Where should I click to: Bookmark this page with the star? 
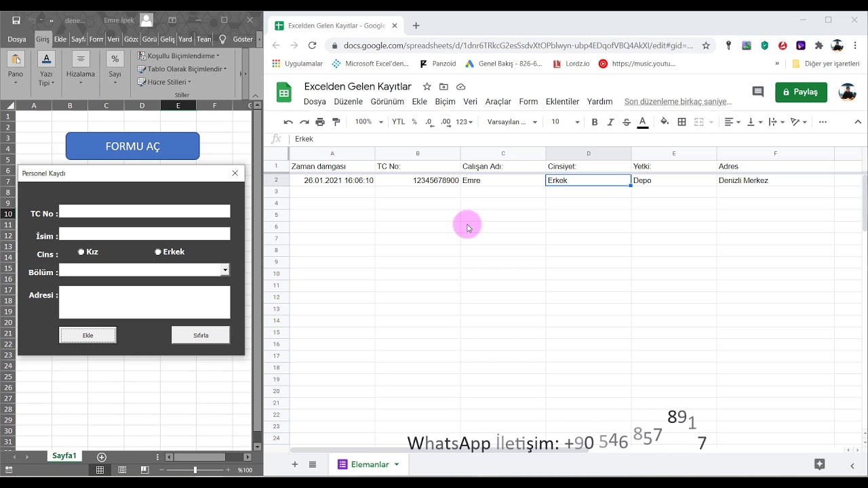tap(706, 45)
